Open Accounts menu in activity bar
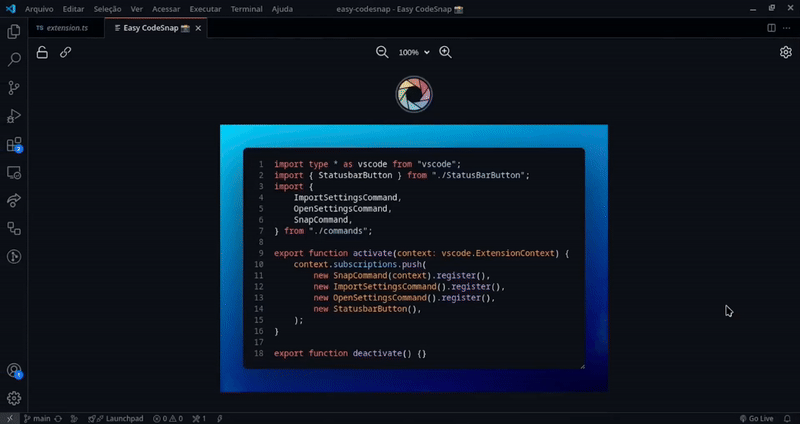This screenshot has width=800, height=424. pyautogui.click(x=14, y=370)
